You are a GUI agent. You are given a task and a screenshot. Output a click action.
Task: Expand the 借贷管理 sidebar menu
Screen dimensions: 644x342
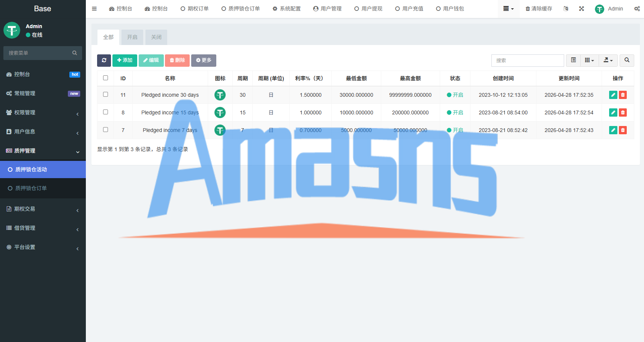point(43,228)
